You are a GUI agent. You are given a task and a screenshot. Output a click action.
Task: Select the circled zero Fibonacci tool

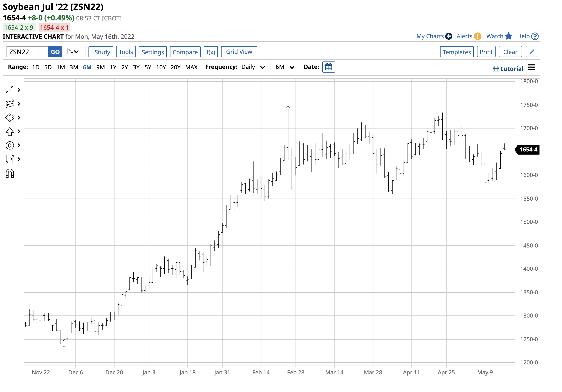pyautogui.click(x=10, y=146)
